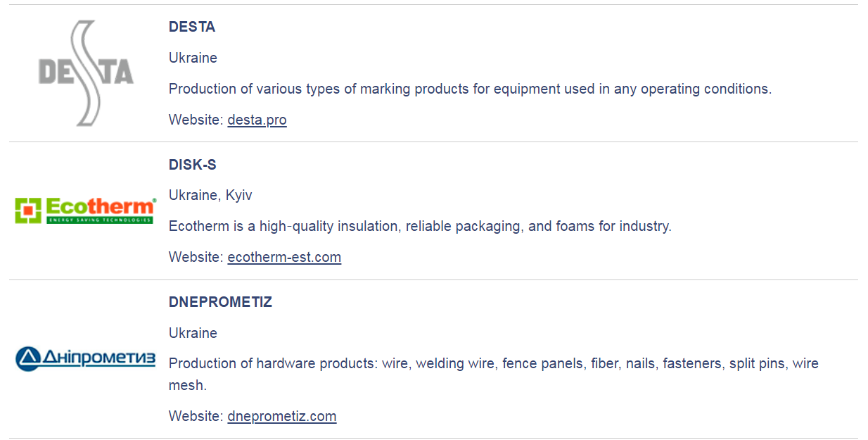Click the 'Ukraine, Kyiv' location text

pyautogui.click(x=210, y=195)
